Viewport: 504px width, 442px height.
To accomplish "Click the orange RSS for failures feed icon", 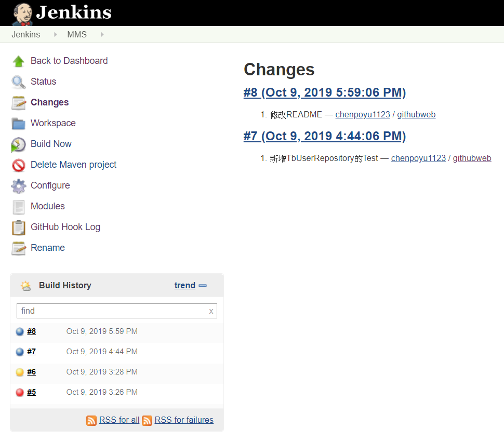I will [x=147, y=421].
